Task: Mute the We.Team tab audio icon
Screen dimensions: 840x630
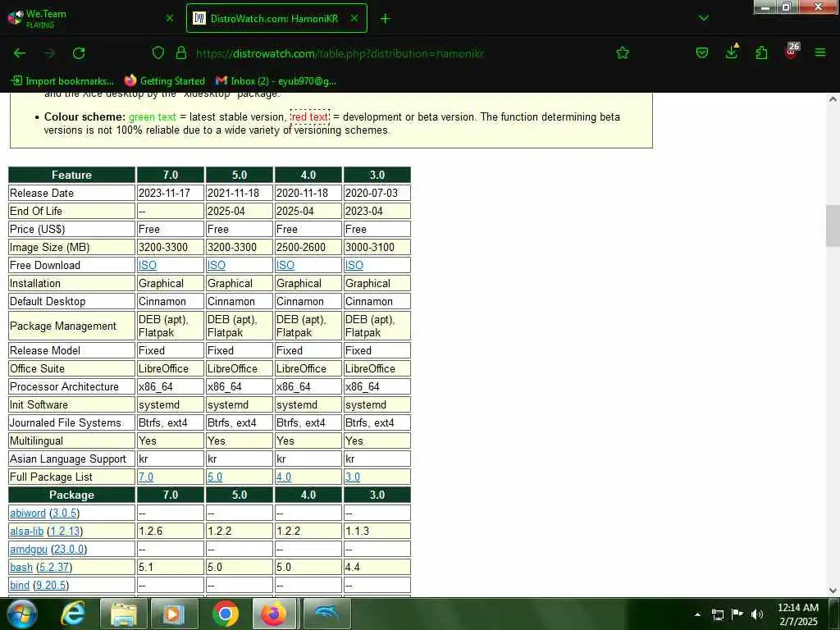Action: pos(20,14)
